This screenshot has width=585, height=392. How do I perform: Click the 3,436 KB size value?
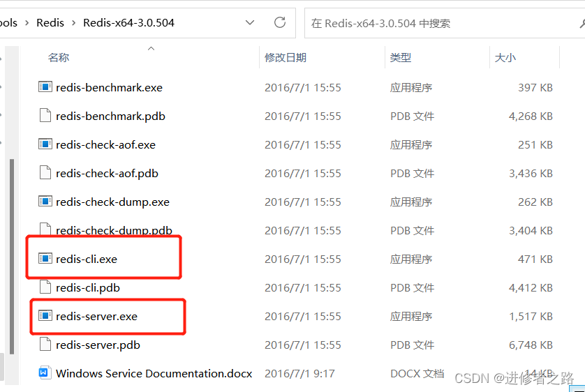click(531, 173)
